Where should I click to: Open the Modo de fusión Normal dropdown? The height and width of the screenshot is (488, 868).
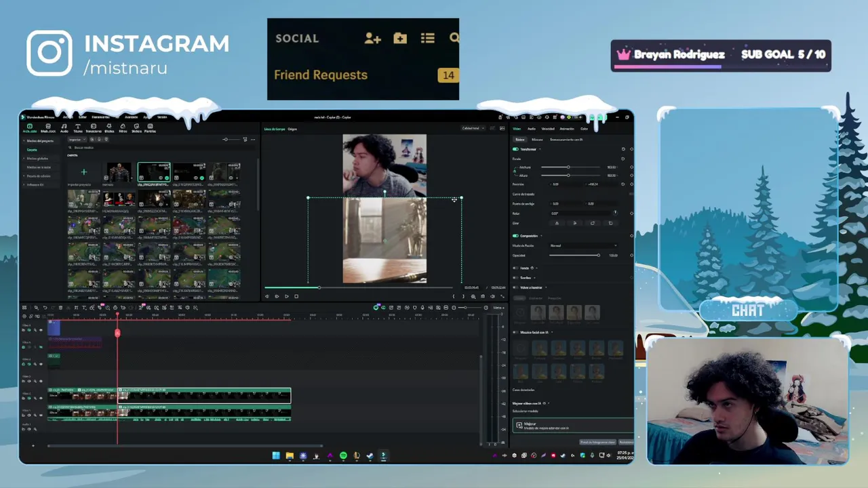pos(583,245)
